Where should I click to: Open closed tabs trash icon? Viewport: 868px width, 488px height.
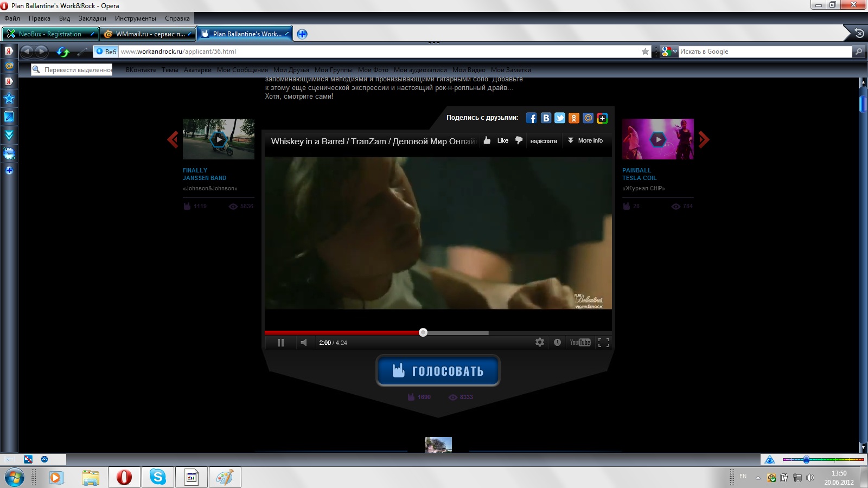click(x=859, y=33)
